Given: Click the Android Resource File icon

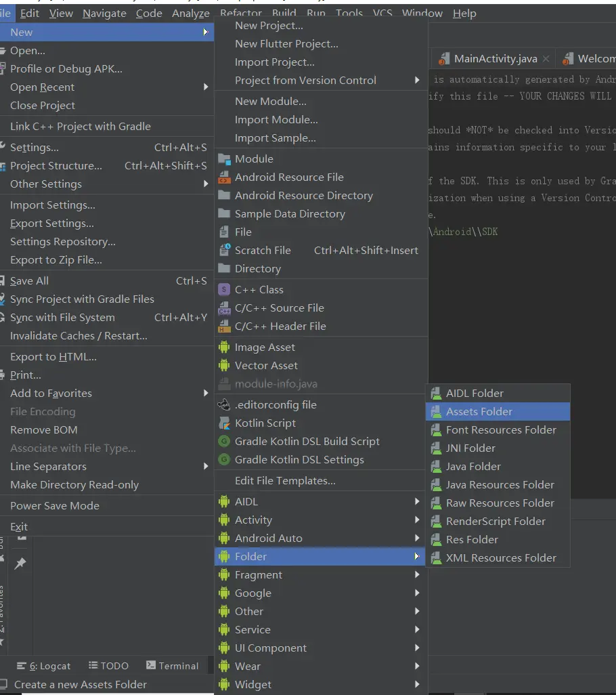Looking at the screenshot, I should pyautogui.click(x=225, y=177).
